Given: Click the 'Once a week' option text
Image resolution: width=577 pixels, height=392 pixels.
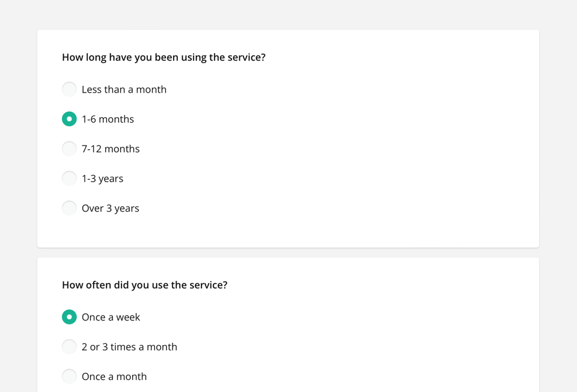Looking at the screenshot, I should 111,317.
